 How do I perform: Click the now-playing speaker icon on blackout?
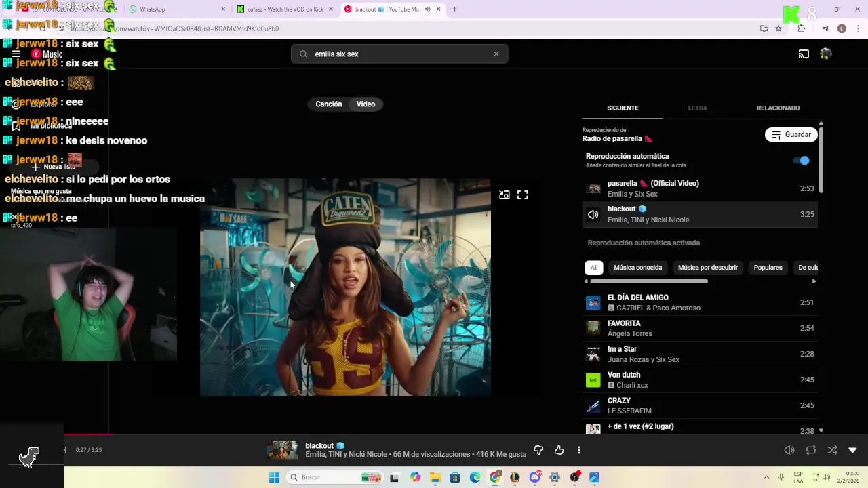pos(593,214)
